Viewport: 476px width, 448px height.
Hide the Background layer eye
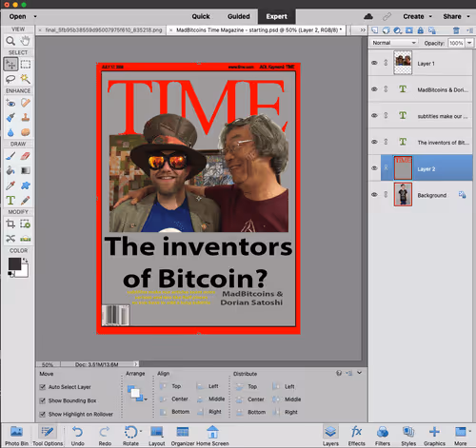click(x=374, y=194)
